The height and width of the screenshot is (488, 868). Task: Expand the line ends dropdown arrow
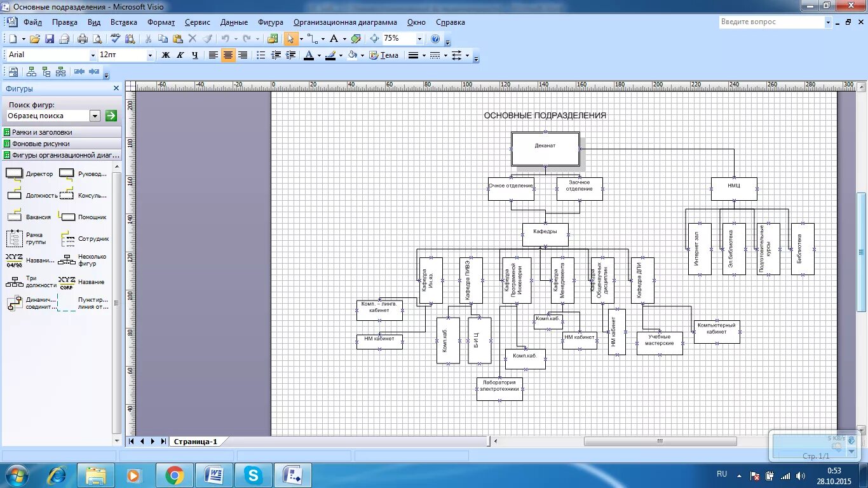[467, 55]
